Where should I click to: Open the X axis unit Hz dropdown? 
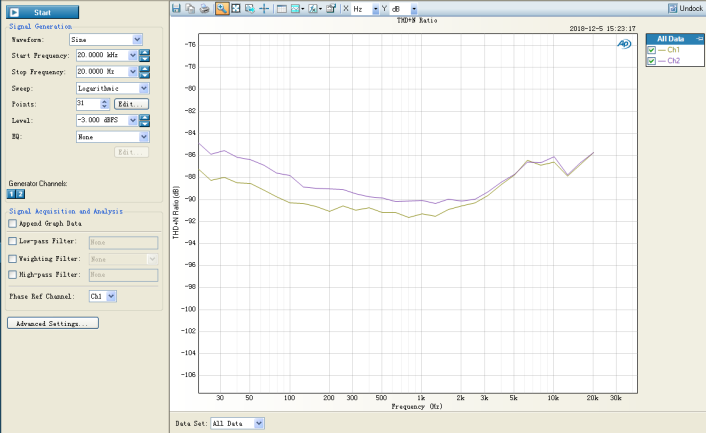[x=374, y=8]
